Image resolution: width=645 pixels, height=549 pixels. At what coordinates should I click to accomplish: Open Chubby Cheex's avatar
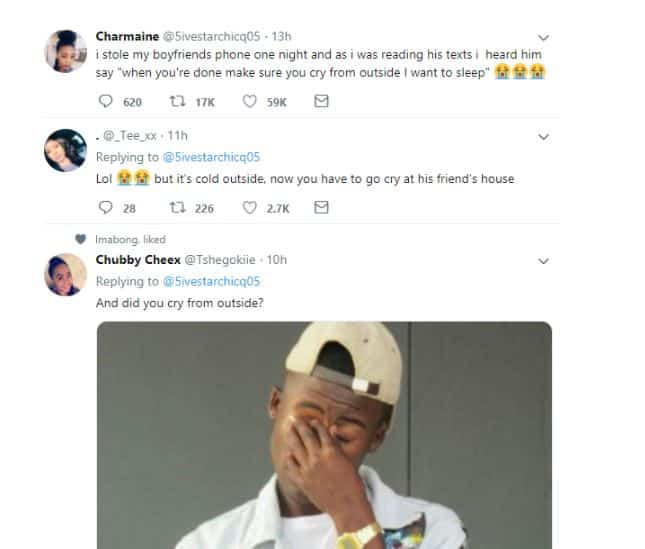(x=66, y=273)
